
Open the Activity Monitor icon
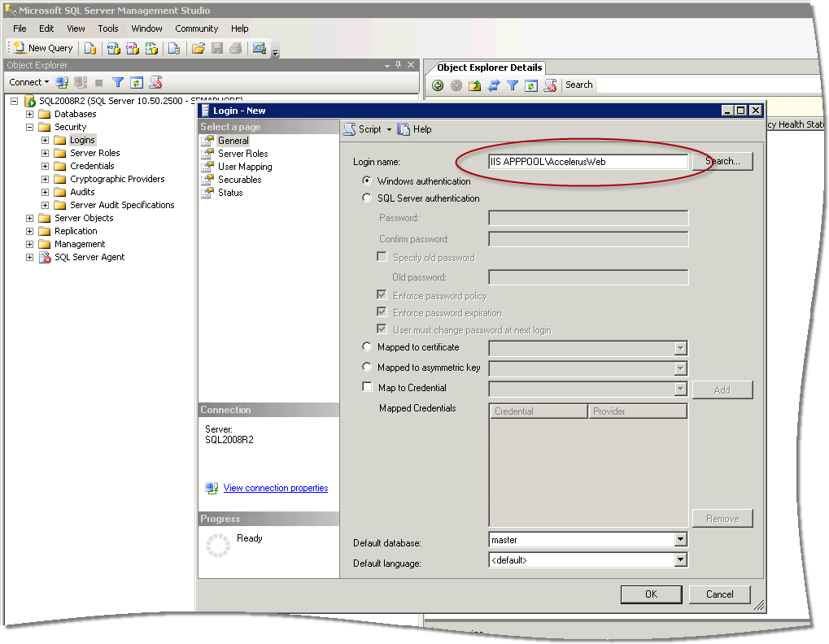(x=259, y=49)
